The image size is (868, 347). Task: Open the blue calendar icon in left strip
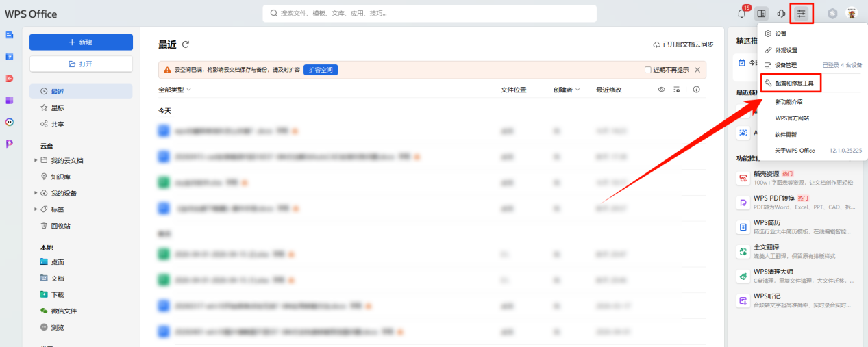coord(10,57)
